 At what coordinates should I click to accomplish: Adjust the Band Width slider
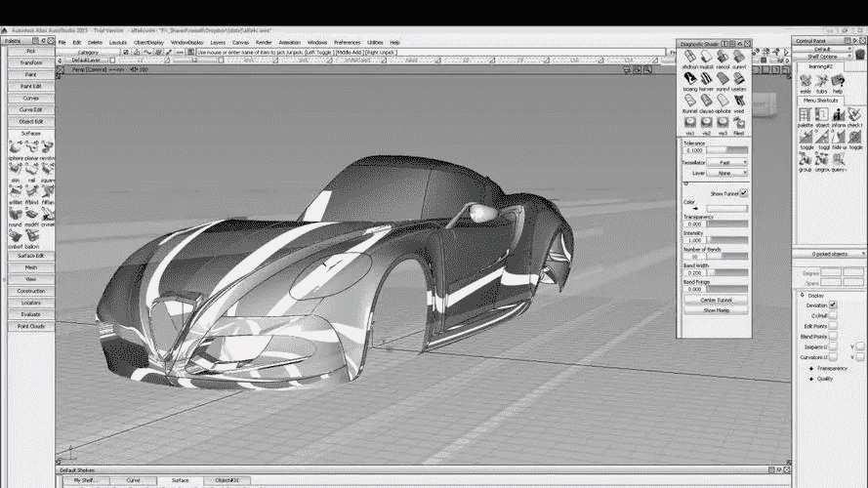[727, 272]
